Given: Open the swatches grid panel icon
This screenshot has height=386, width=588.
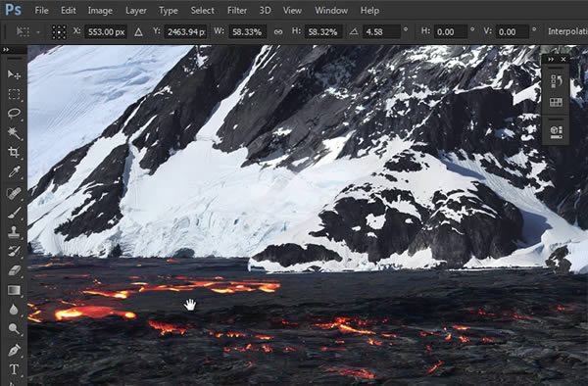Looking at the screenshot, I should 556,102.
